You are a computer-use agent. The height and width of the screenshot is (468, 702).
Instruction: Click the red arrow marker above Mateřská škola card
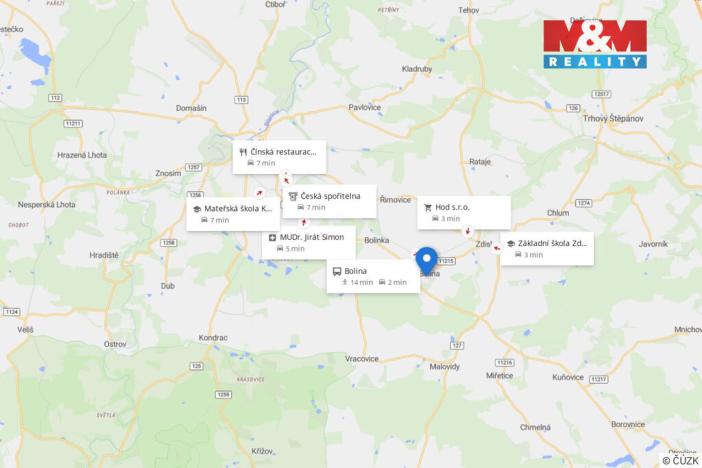259,193
